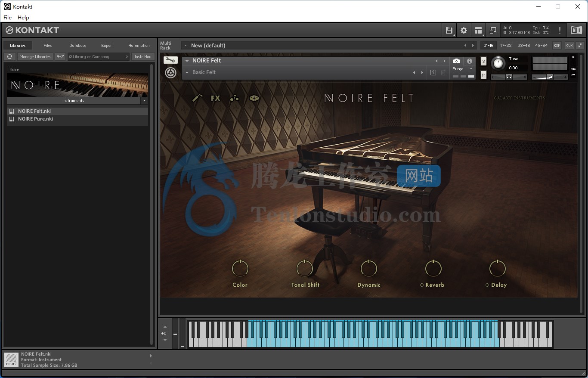Open the File menu
This screenshot has width=588, height=378.
(8, 17)
